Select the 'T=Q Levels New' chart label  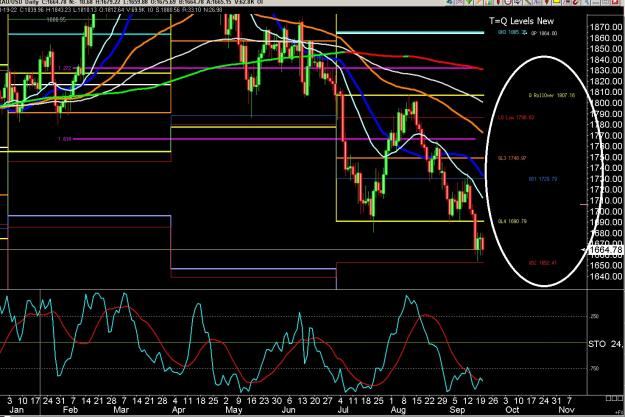(521, 21)
